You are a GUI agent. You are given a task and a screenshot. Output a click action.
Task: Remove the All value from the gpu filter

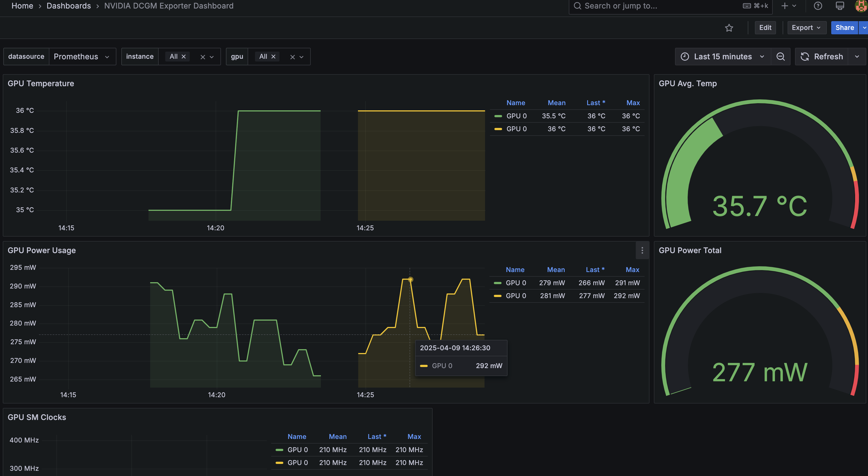(273, 56)
